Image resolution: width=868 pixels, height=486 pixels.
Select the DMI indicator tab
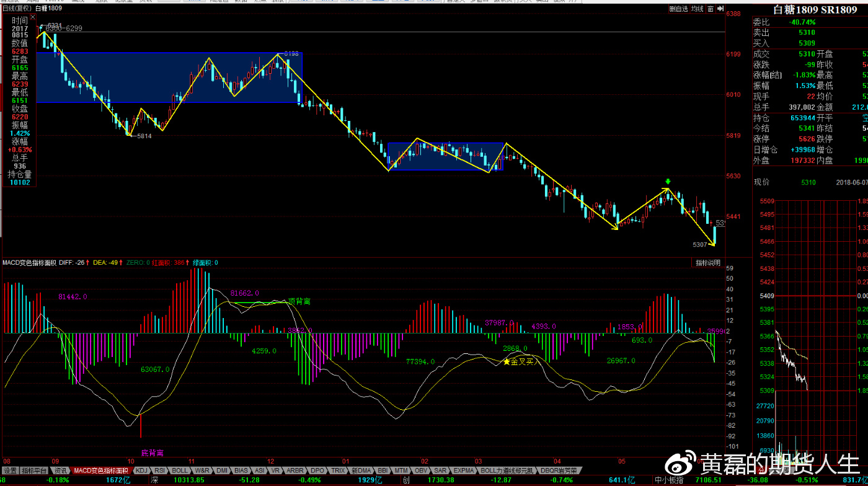click(x=222, y=471)
